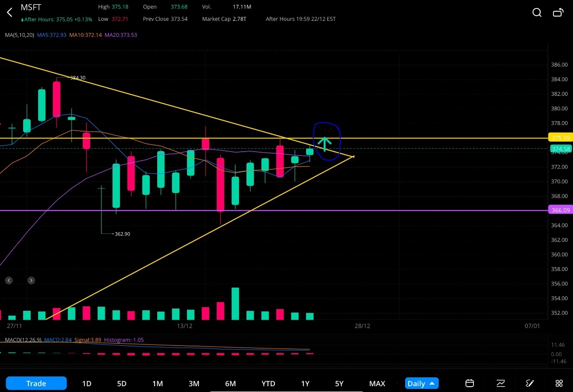Tap the 27/11 date axis label
573x392 pixels.
click(x=15, y=326)
